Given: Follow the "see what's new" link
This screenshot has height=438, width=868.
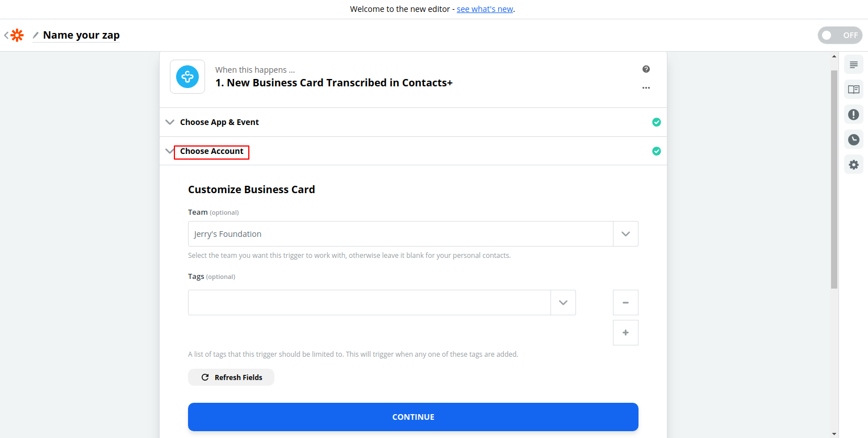Looking at the screenshot, I should (485, 9).
